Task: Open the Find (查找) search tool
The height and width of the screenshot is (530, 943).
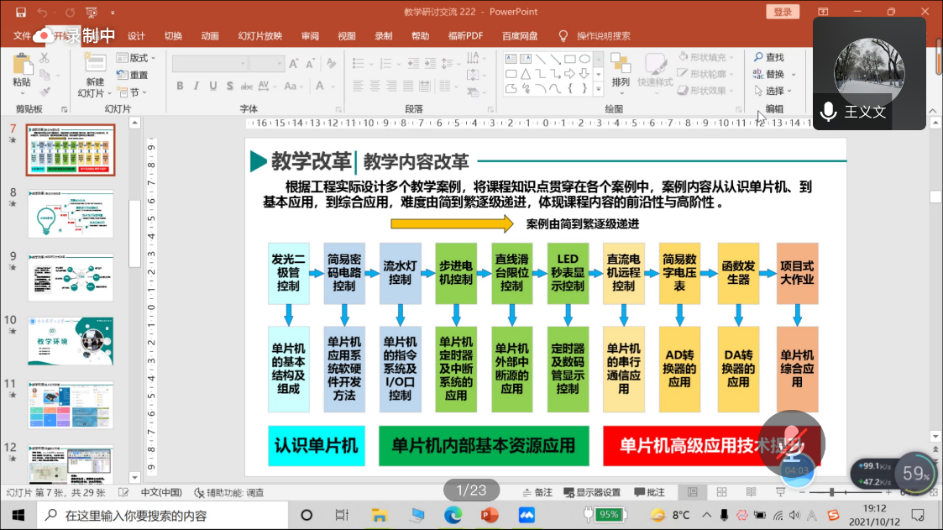Action: (768, 58)
